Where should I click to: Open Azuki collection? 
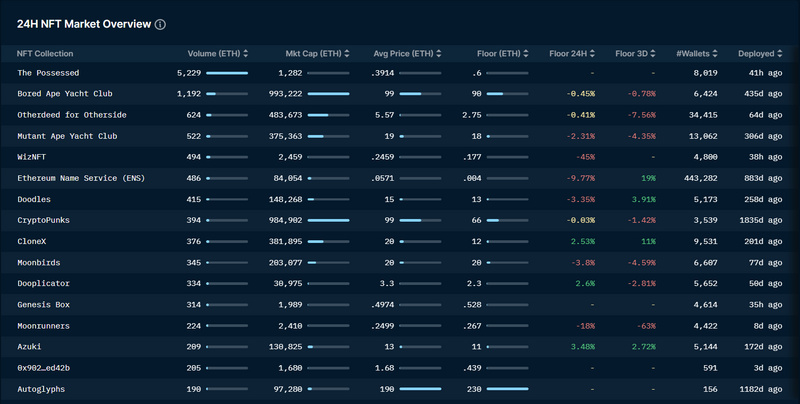click(29, 347)
